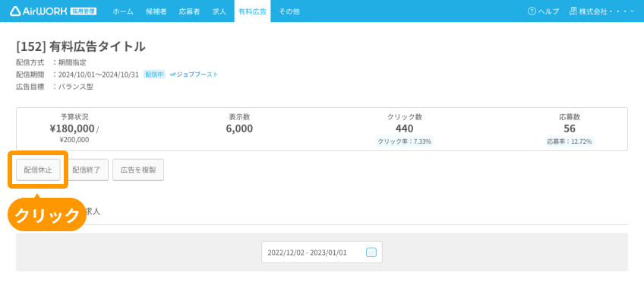644x286 pixels.
Task: Click the 広告を複製 button
Action: (138, 170)
